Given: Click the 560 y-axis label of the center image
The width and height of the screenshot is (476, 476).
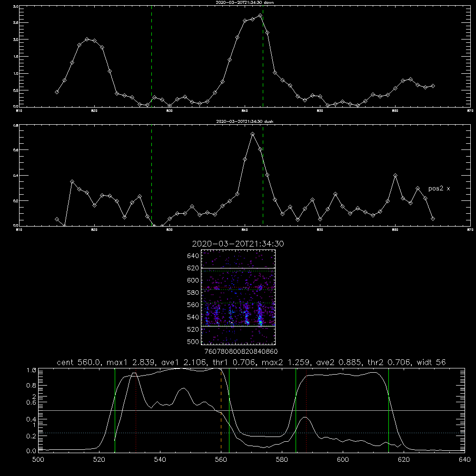Looking at the screenshot, I should 193,305.
